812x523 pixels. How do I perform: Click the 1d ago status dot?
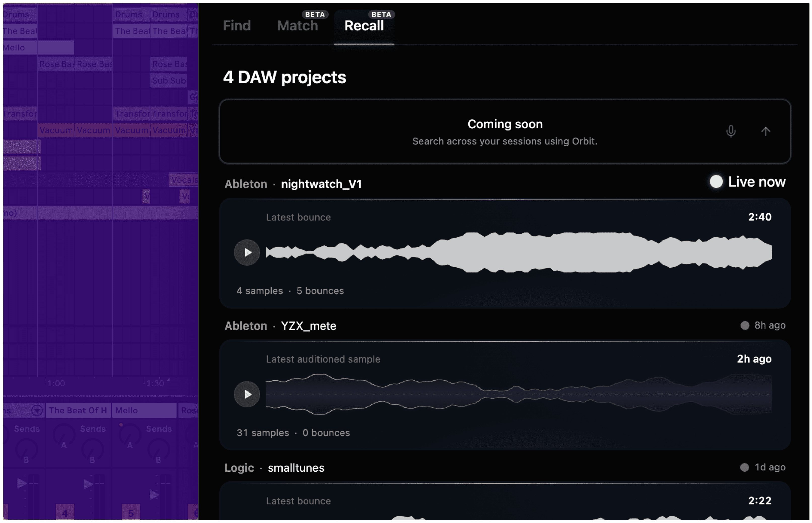tap(745, 468)
